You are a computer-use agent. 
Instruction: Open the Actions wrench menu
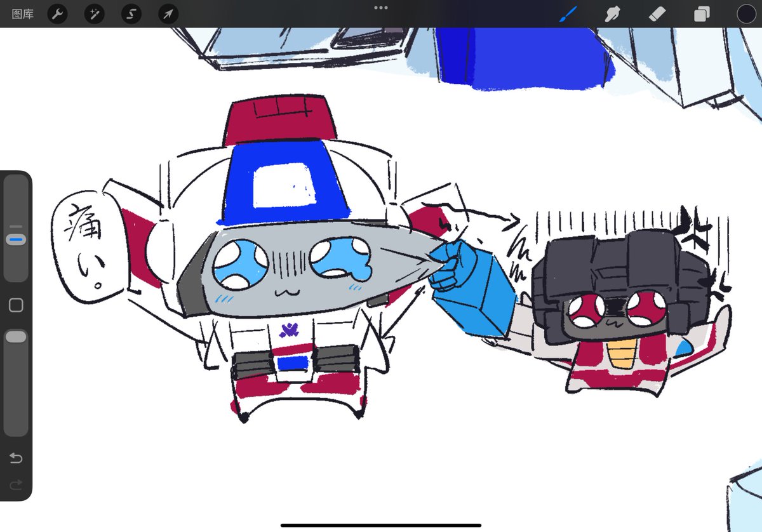click(58, 14)
